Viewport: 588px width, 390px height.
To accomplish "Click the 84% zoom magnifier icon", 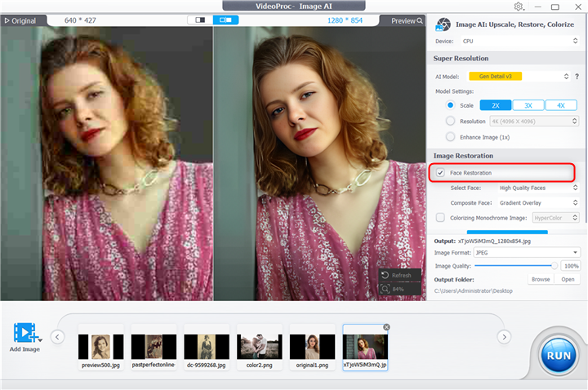I will tap(385, 289).
